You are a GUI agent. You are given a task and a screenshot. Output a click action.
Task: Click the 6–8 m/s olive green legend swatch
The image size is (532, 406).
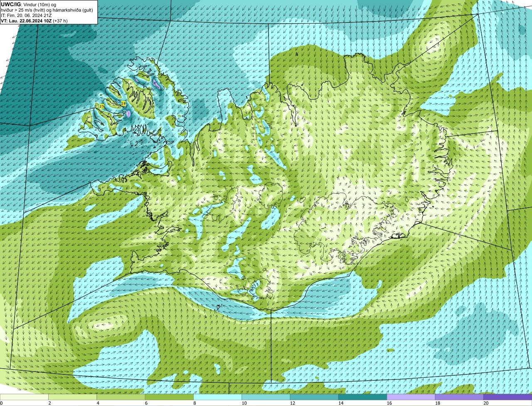tap(169, 397)
